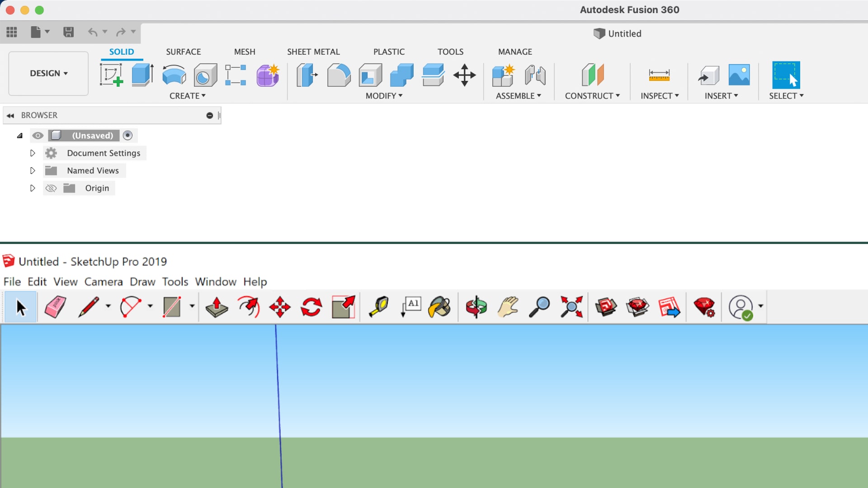Select the SketchUp Text label tool

point(411,307)
